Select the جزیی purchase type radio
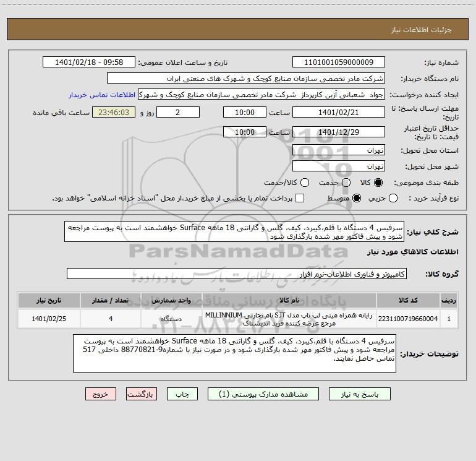Screen dimensions: 476x461 click(x=393, y=199)
